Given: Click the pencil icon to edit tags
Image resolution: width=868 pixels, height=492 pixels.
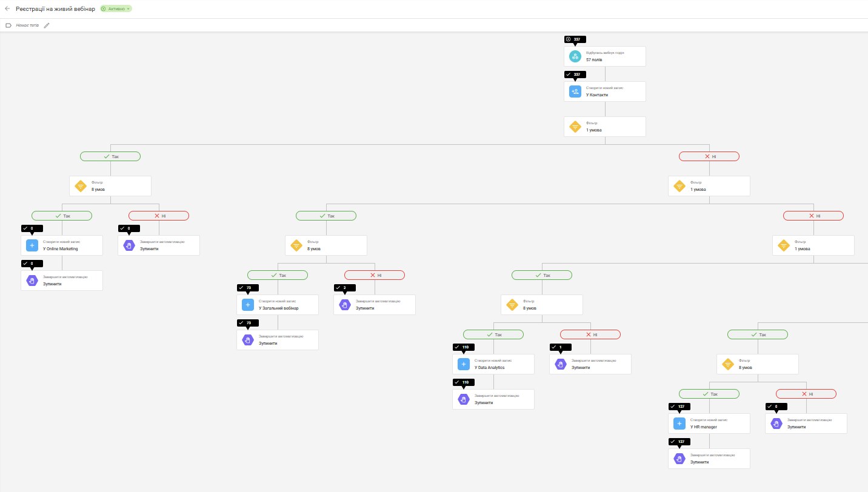Looking at the screenshot, I should (x=47, y=25).
